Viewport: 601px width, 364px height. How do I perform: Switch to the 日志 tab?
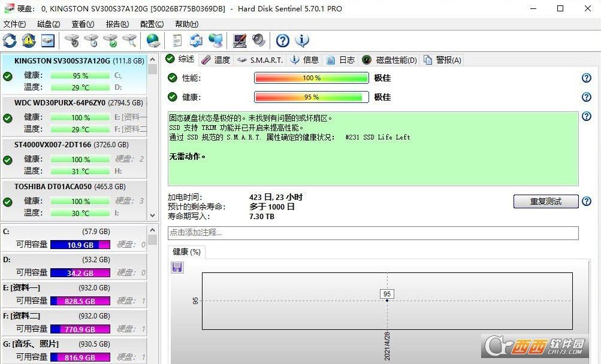[340, 60]
